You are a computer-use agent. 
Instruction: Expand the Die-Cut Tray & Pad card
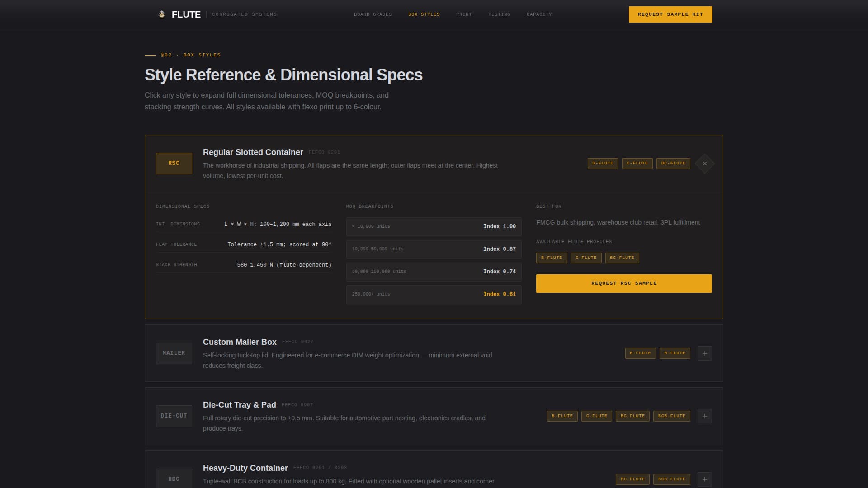(x=704, y=416)
